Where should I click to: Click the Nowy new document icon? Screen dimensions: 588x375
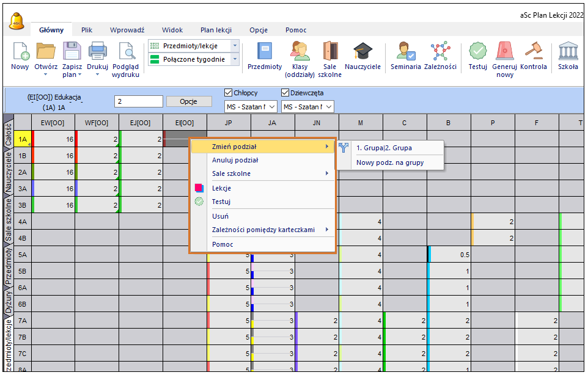21,51
